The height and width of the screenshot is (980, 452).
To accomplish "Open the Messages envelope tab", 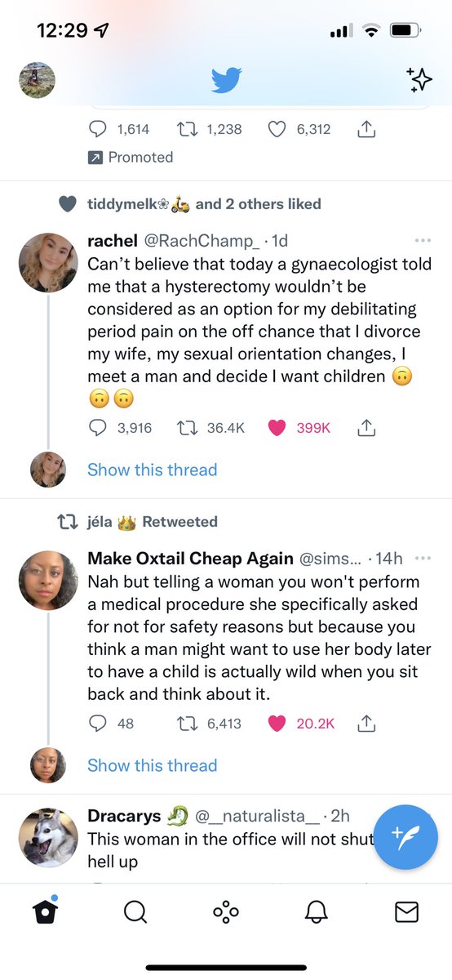I will pyautogui.click(x=406, y=912).
